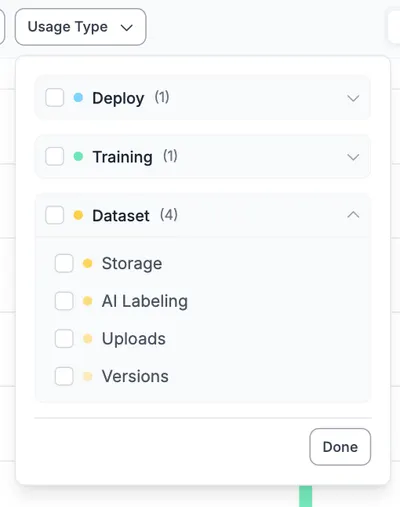The height and width of the screenshot is (507, 400).
Task: Tick the Versions checkbox
Action: (64, 376)
